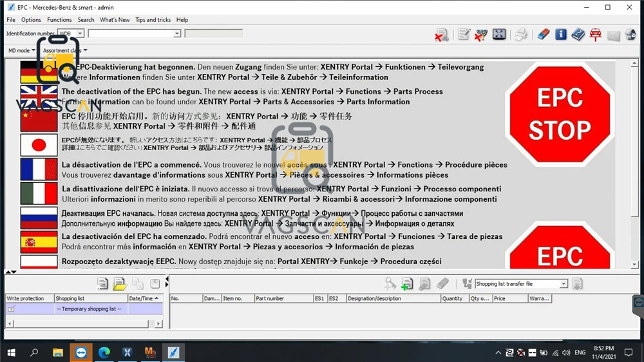This screenshot has height=362, width=644.
Task: Open the notification center icon
Action: click(x=629, y=352)
